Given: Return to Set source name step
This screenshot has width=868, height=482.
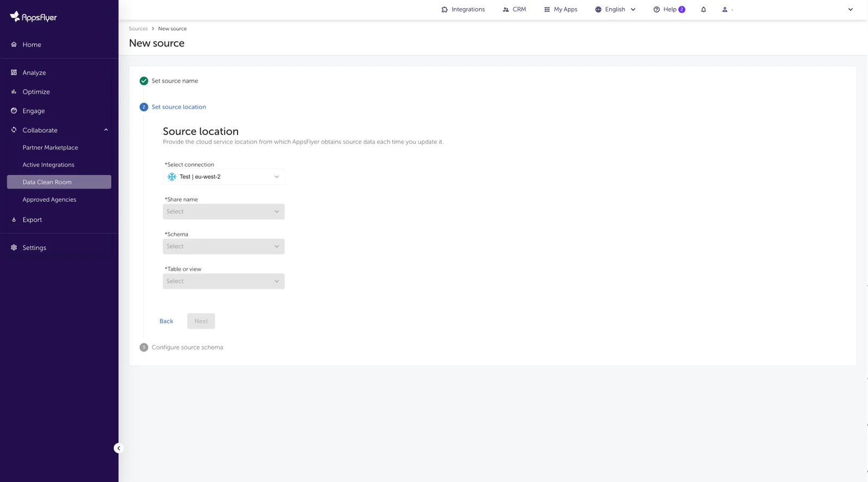Looking at the screenshot, I should tap(174, 81).
